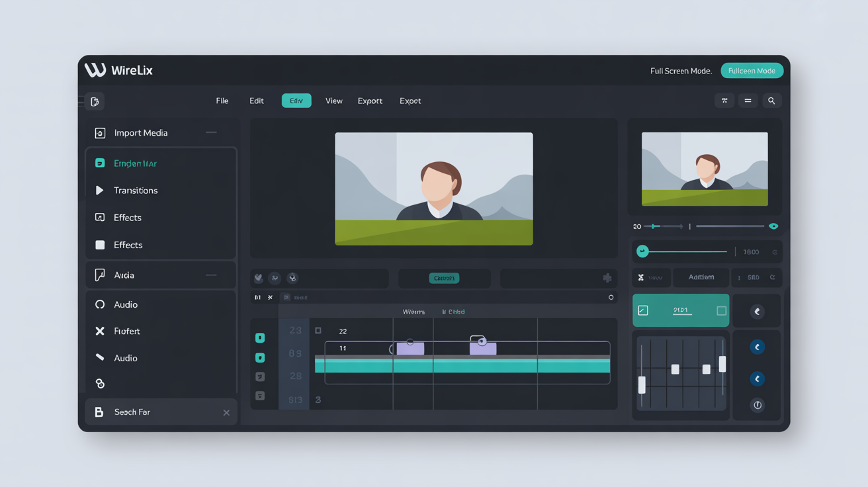The height and width of the screenshot is (487, 868).
Task: Click the upper blue chevron button
Action: click(x=758, y=347)
